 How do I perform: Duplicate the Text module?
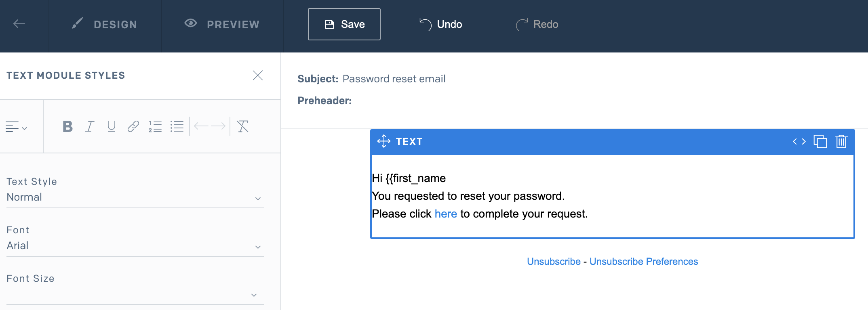(820, 142)
